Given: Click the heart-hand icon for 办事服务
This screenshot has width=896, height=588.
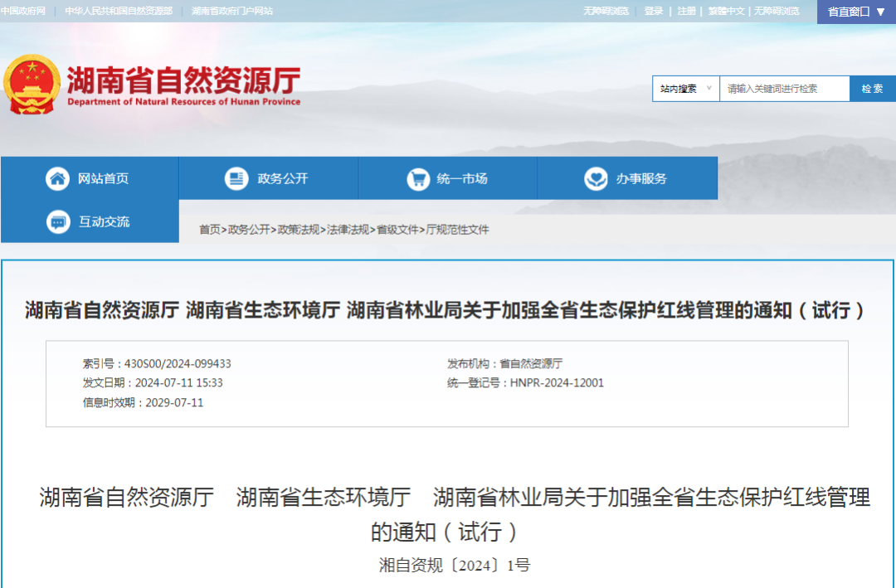Looking at the screenshot, I should [x=596, y=178].
